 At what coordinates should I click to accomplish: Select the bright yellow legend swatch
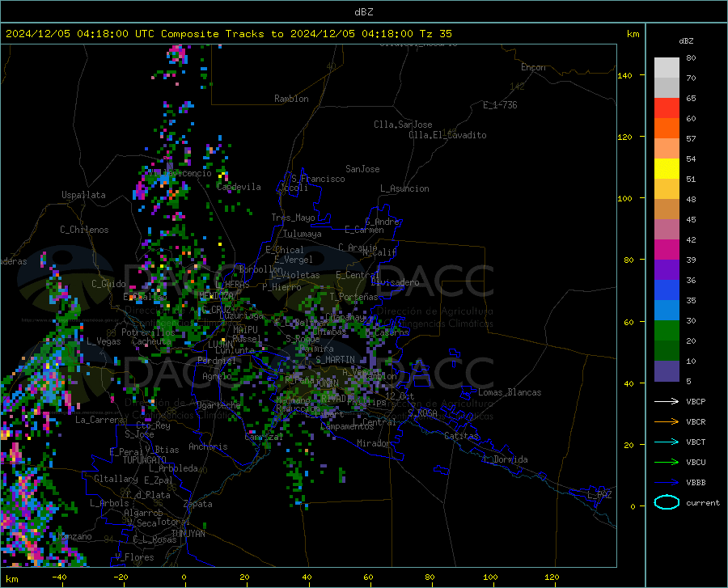tap(667, 169)
